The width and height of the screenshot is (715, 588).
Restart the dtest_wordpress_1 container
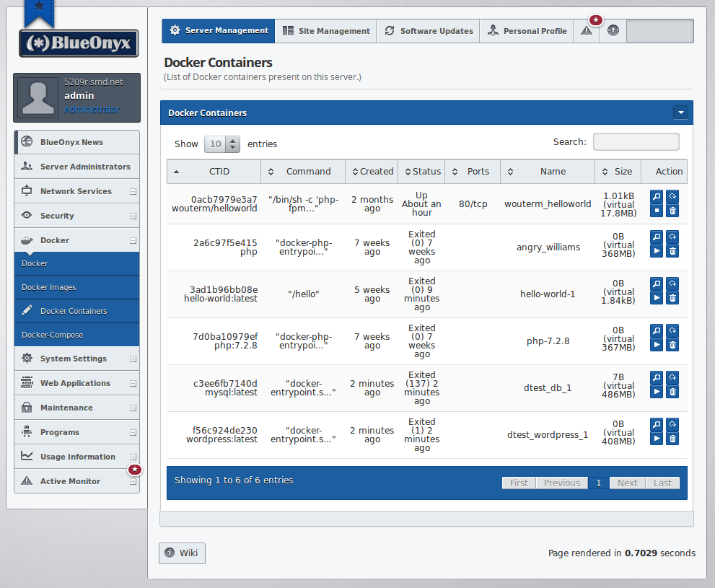672,424
